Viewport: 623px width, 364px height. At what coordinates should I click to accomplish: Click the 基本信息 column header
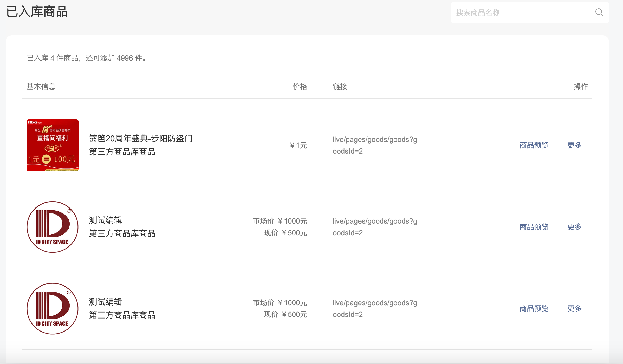(x=41, y=87)
